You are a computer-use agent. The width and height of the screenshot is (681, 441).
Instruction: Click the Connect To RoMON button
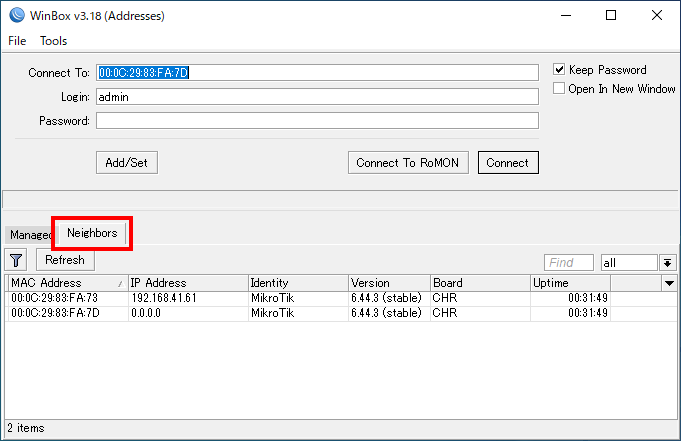pos(408,163)
